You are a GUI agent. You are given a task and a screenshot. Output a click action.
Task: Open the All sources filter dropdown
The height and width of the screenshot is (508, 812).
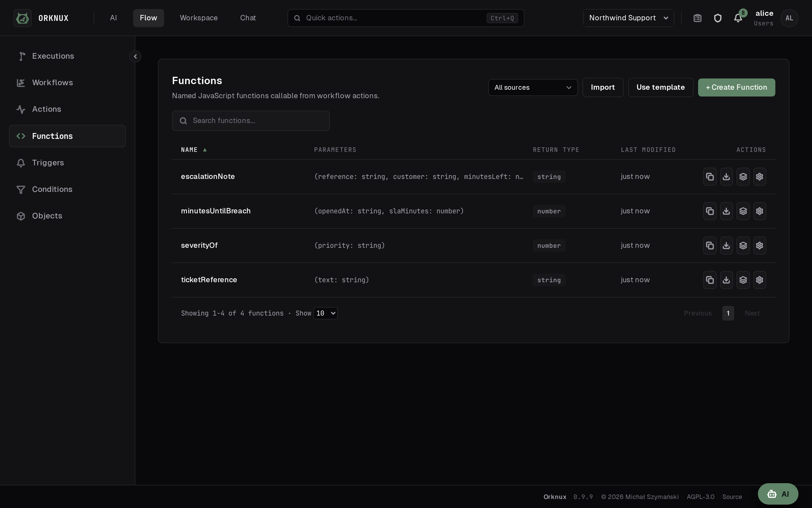tap(533, 87)
